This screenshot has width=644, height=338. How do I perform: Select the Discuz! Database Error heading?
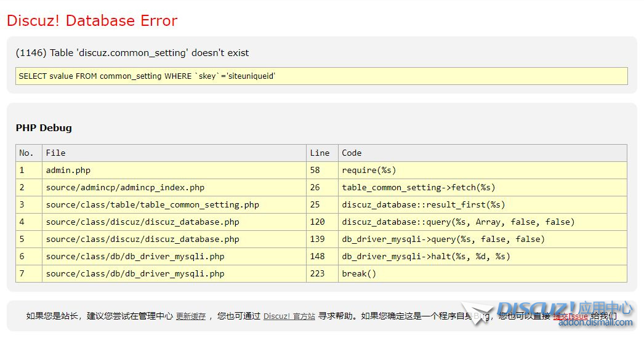coord(92,20)
